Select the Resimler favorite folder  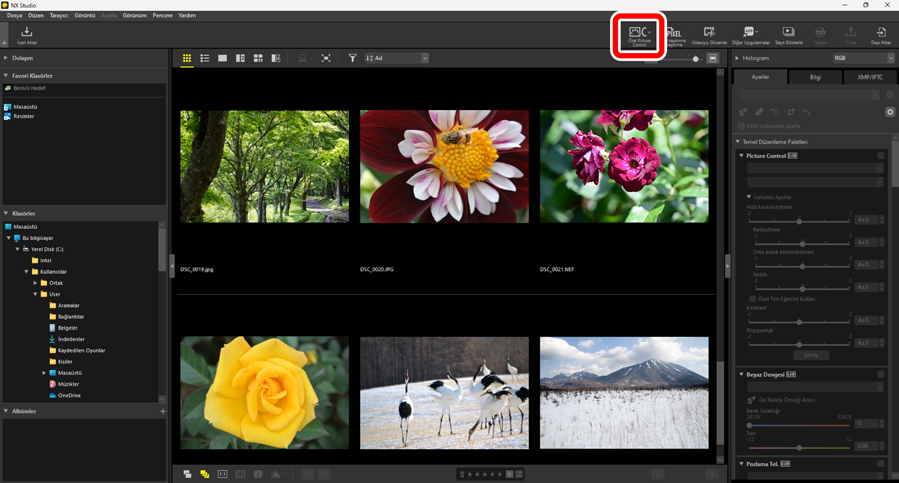24,116
